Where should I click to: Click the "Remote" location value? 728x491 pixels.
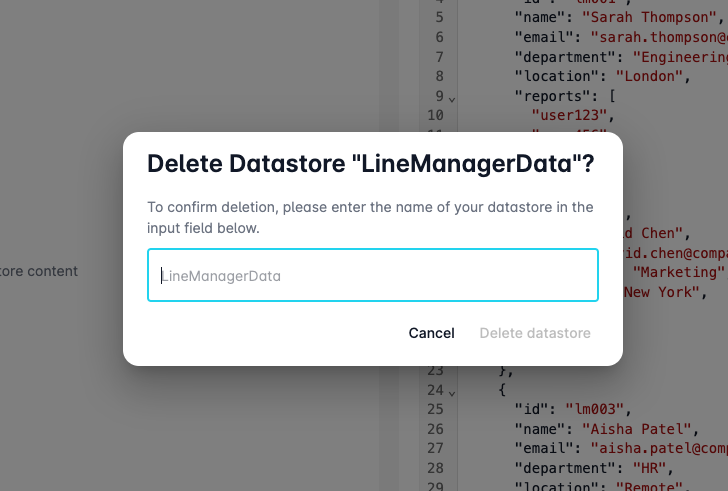coord(654,487)
